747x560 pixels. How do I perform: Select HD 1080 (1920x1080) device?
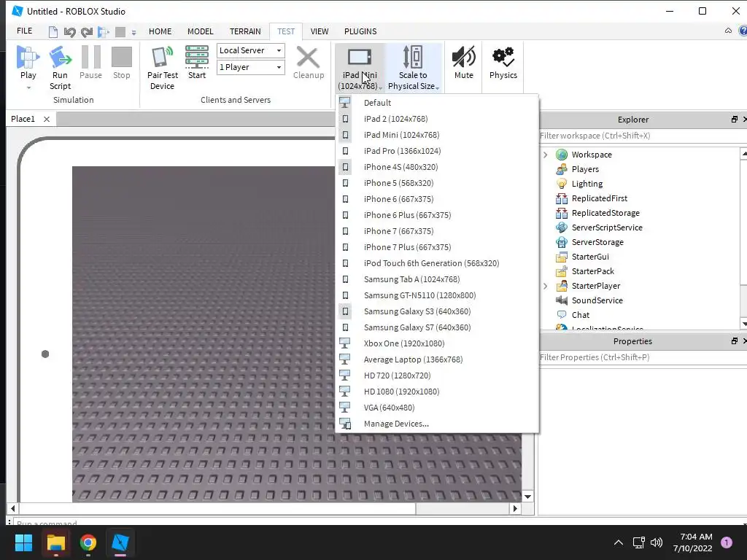(437, 392)
